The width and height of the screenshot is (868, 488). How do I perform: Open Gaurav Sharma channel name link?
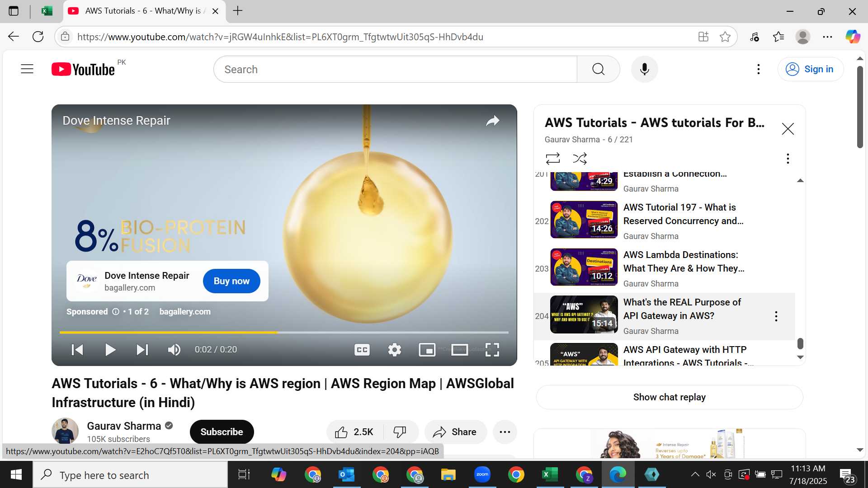point(124,426)
